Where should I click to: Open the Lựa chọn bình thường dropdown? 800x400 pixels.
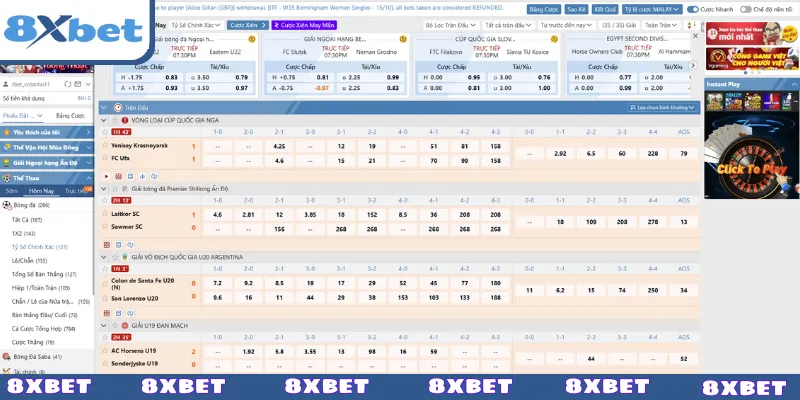[x=662, y=108]
